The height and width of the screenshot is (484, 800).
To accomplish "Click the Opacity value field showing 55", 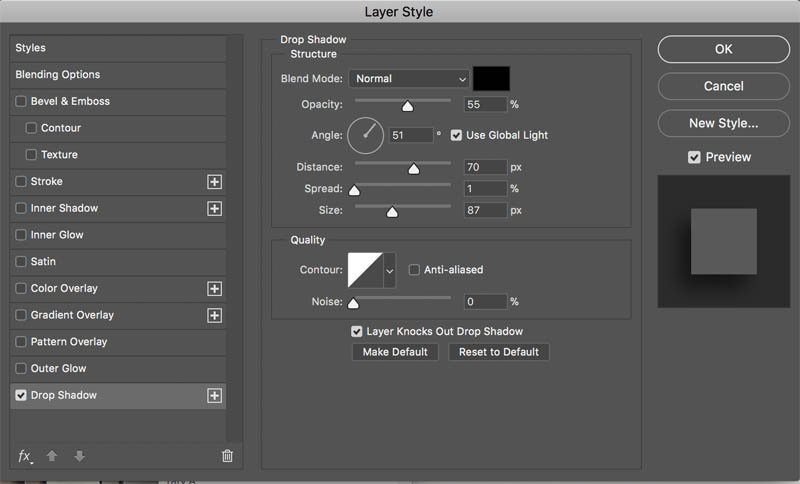I will click(x=485, y=105).
